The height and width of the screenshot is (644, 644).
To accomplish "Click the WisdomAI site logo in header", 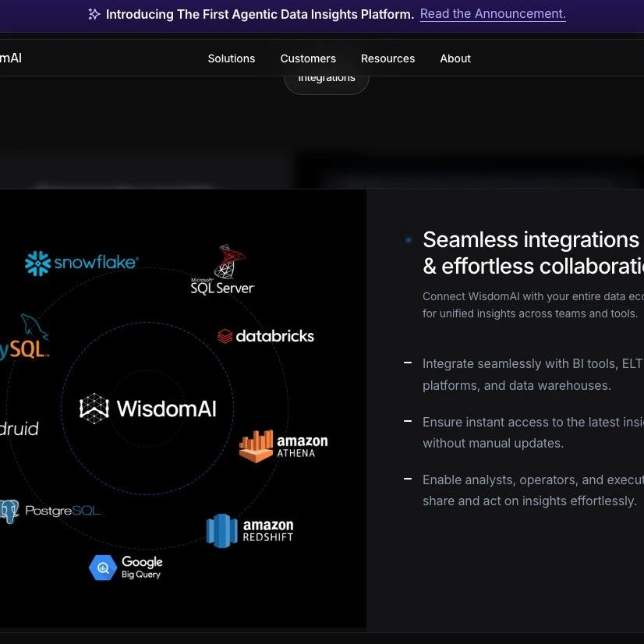I will point(11,58).
